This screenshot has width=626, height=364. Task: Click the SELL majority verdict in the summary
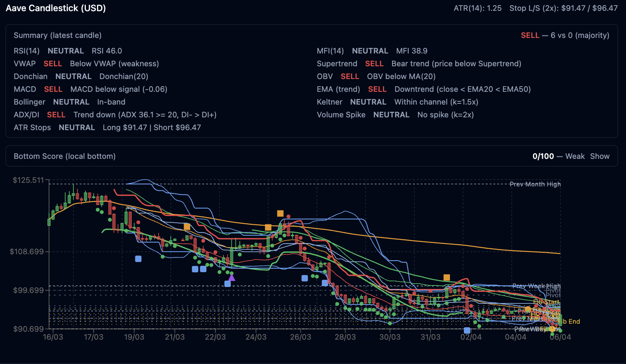[x=530, y=35]
